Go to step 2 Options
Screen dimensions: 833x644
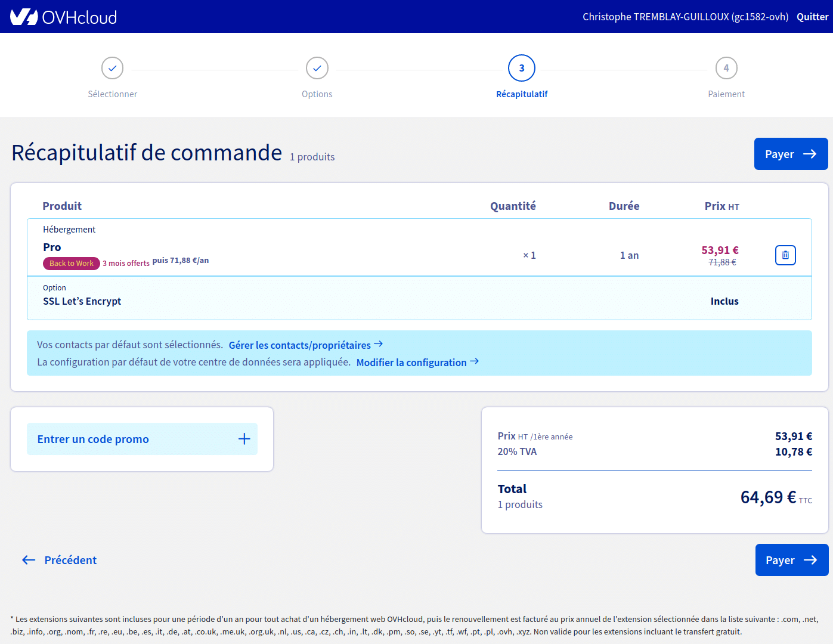coord(317,78)
